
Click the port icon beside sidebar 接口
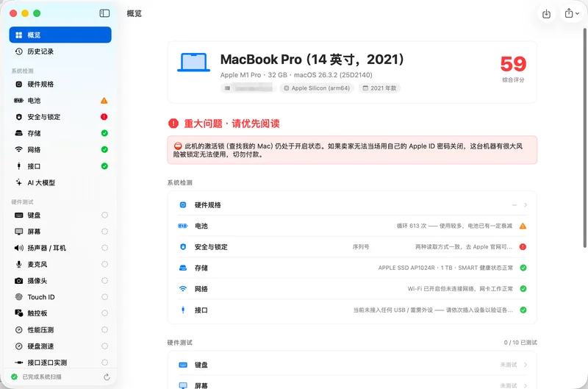click(19, 166)
